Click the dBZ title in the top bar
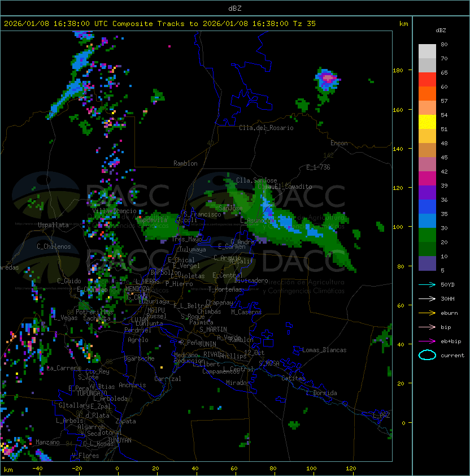 [235, 8]
